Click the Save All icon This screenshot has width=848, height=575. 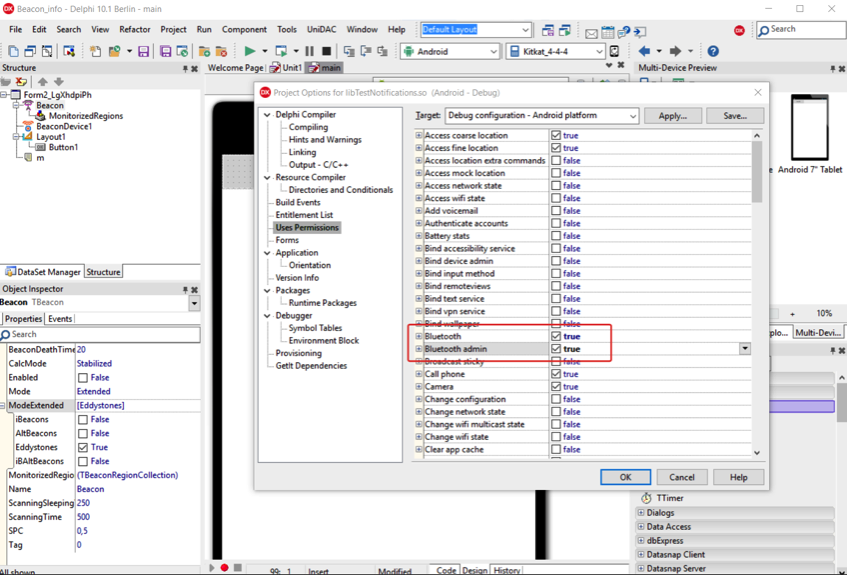tap(165, 51)
